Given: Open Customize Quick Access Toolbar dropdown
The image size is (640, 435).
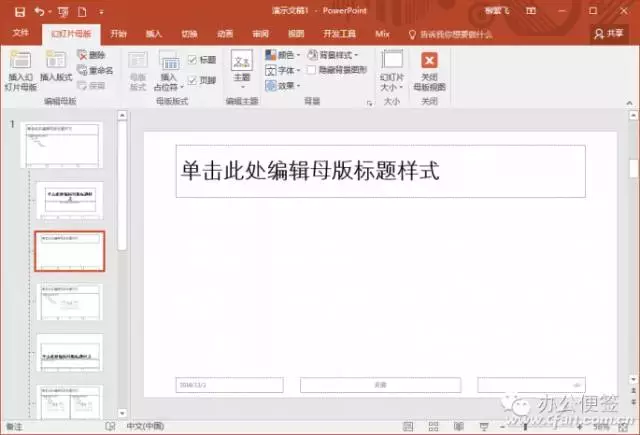Looking at the screenshot, I should click(101, 12).
